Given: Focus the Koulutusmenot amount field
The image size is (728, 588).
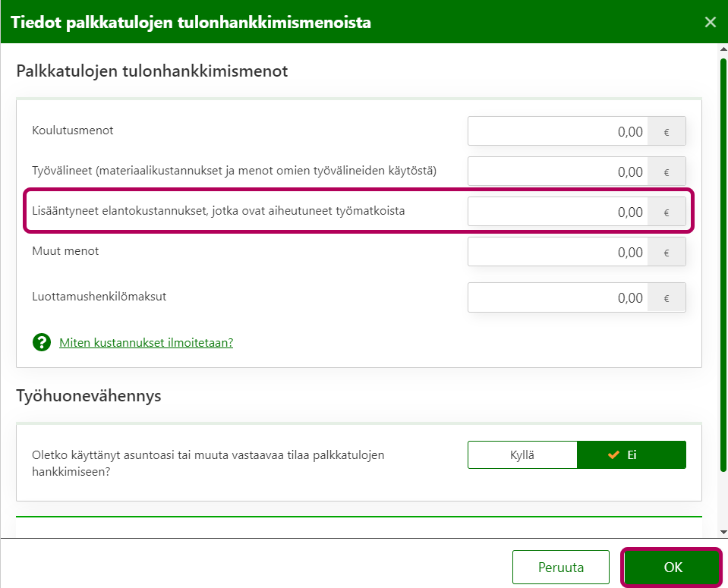Looking at the screenshot, I should pyautogui.click(x=558, y=131).
